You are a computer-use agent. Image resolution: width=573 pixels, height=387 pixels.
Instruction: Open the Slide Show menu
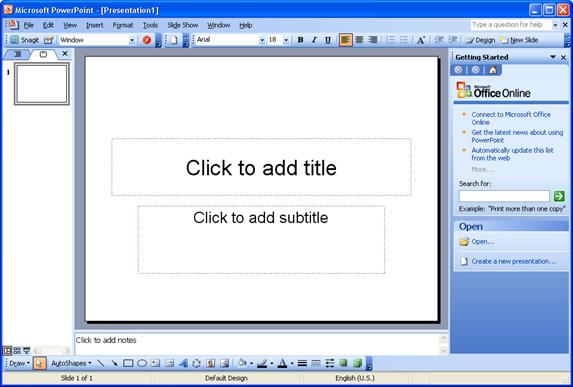[x=182, y=25]
